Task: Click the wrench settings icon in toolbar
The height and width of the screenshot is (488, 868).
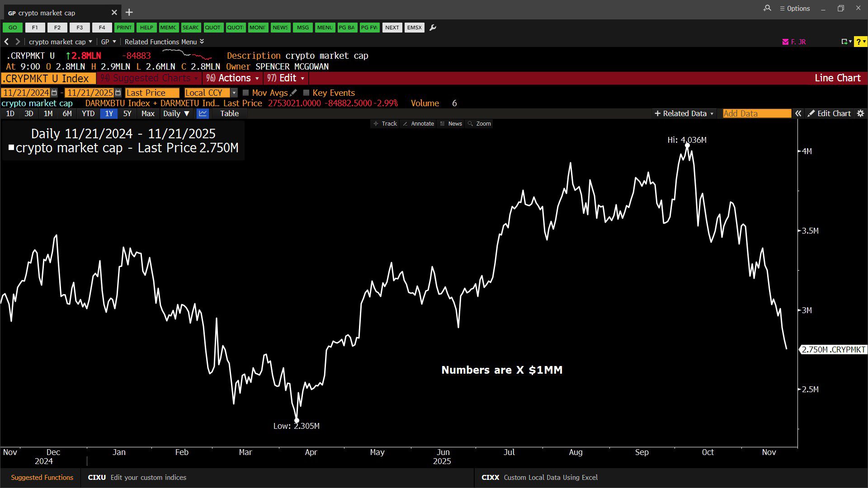Action: click(x=433, y=28)
